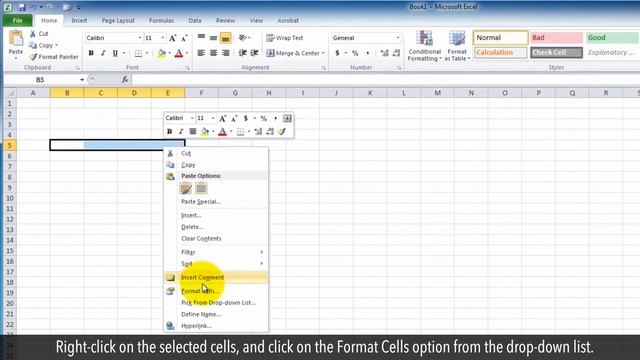
Task: Open Format as Table gallery
Action: (x=457, y=46)
